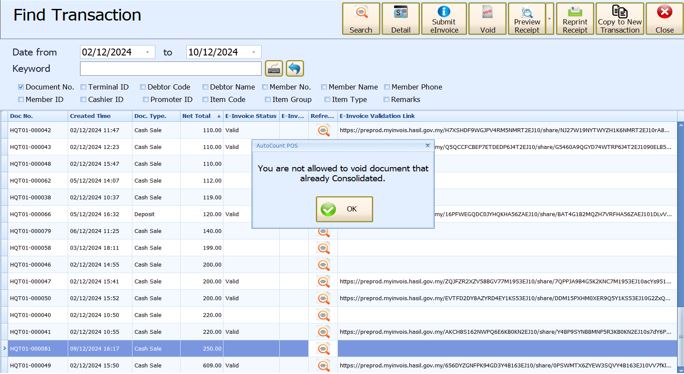Sort by Doc No. column header
The height and width of the screenshot is (374, 684).
tap(38, 116)
